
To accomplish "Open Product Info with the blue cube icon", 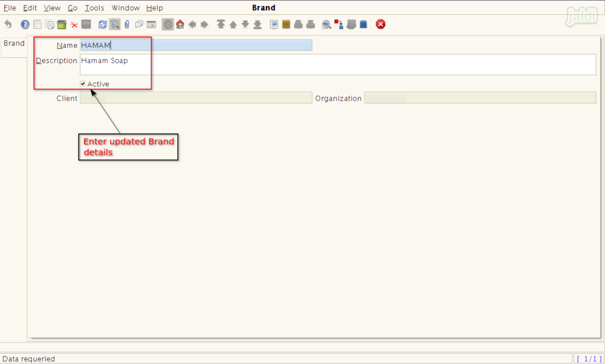I will (x=363, y=24).
